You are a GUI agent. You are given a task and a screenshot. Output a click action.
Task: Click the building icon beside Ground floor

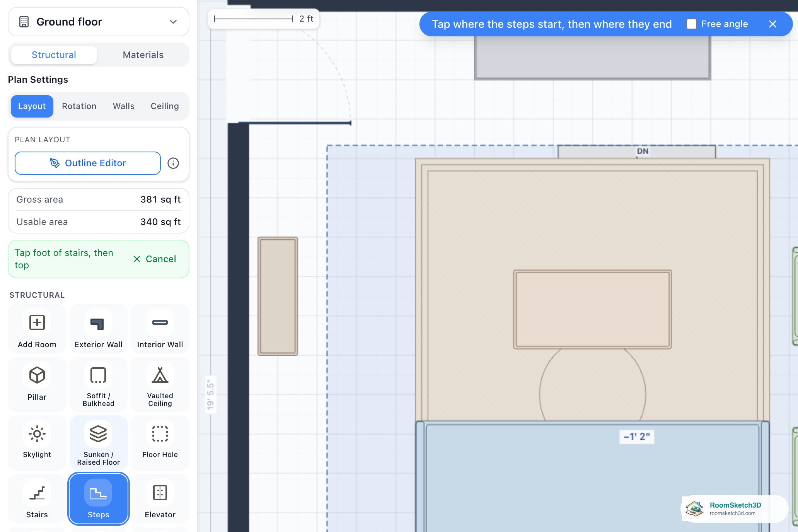tap(24, 22)
